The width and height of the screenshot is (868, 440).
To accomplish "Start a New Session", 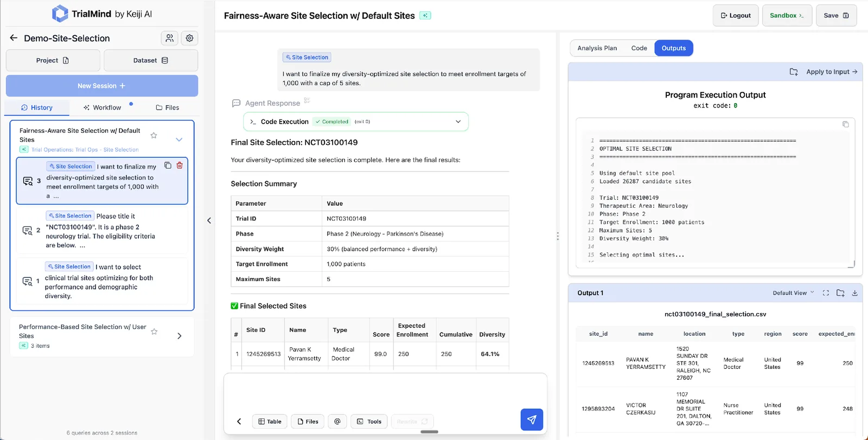I will pyautogui.click(x=102, y=86).
